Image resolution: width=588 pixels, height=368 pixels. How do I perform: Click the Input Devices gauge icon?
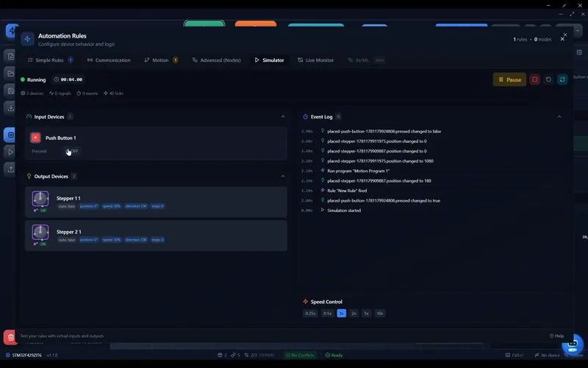29,117
